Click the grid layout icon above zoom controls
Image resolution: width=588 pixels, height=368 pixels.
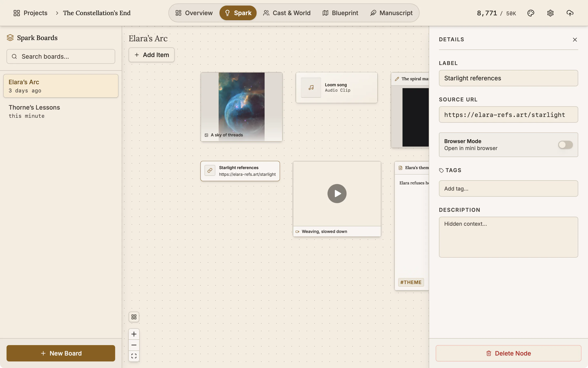coord(134,317)
